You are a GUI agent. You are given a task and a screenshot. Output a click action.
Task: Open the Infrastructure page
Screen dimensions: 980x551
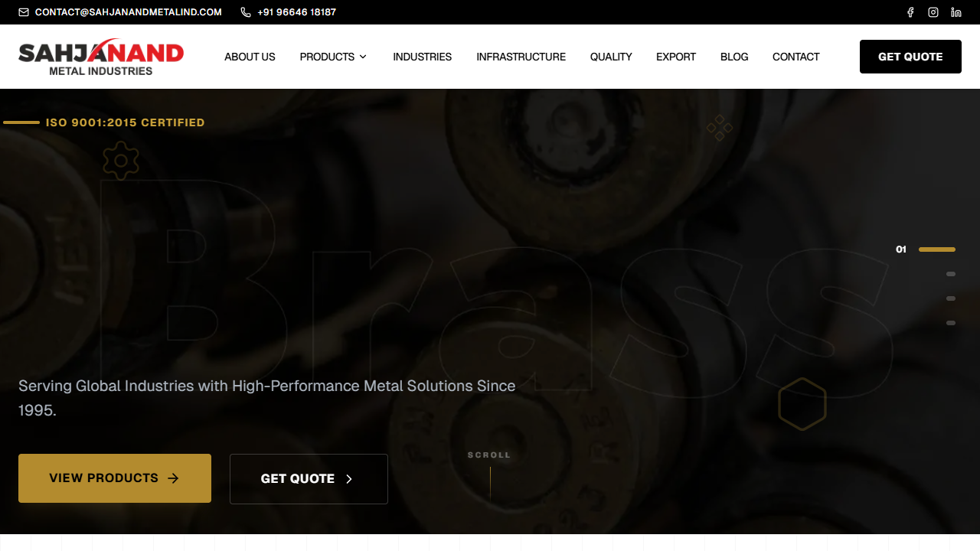point(521,57)
